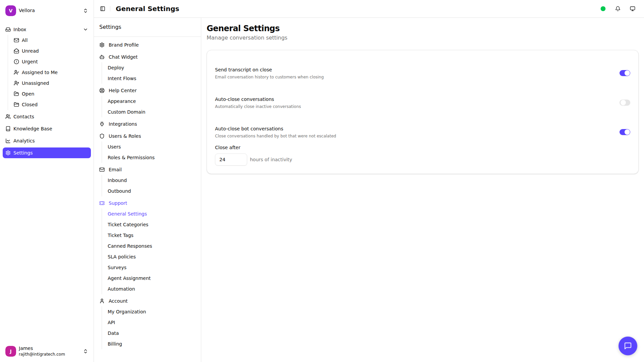Viewport: 644px width, 362px height.
Task: Open the notifications bell
Action: [618, 9]
